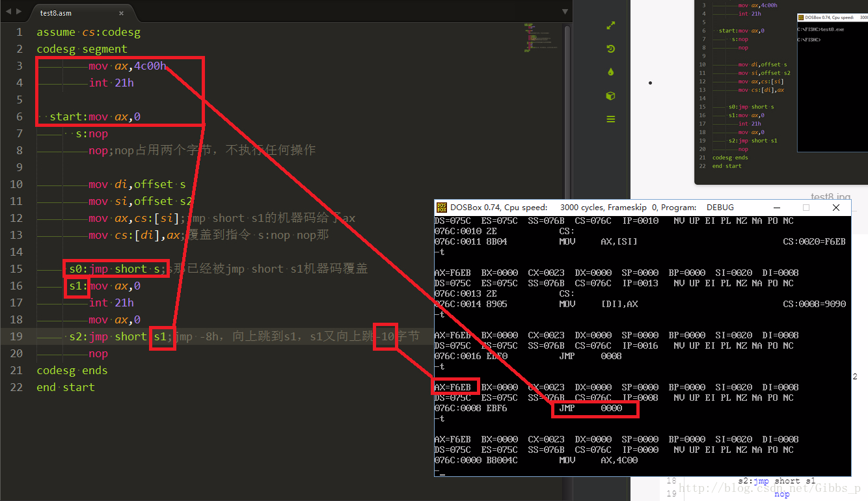Minimize the DOSBox DEBUG window
The image size is (868, 501).
(x=777, y=208)
